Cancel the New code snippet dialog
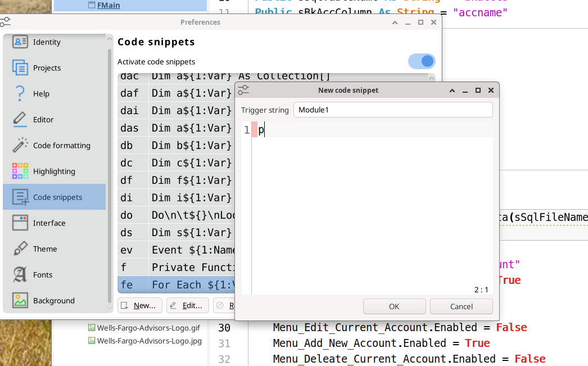This screenshot has height=366, width=588. pos(461,306)
